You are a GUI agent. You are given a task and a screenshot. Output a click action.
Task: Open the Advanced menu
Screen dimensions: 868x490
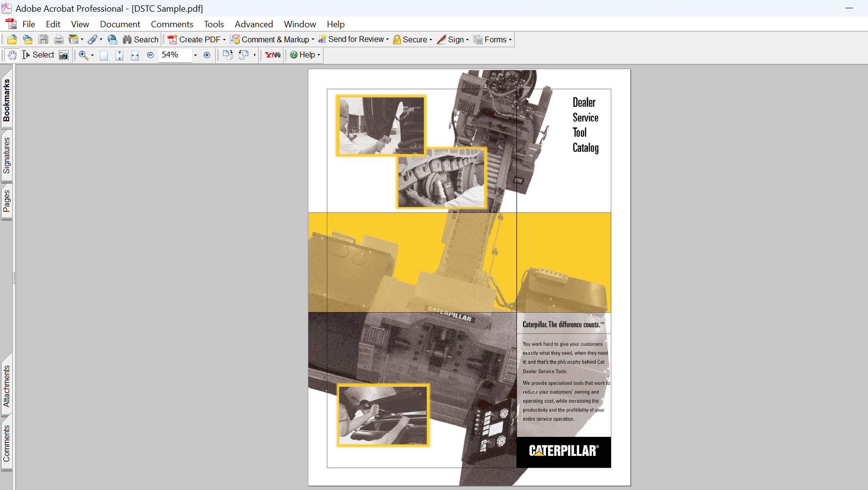[254, 24]
